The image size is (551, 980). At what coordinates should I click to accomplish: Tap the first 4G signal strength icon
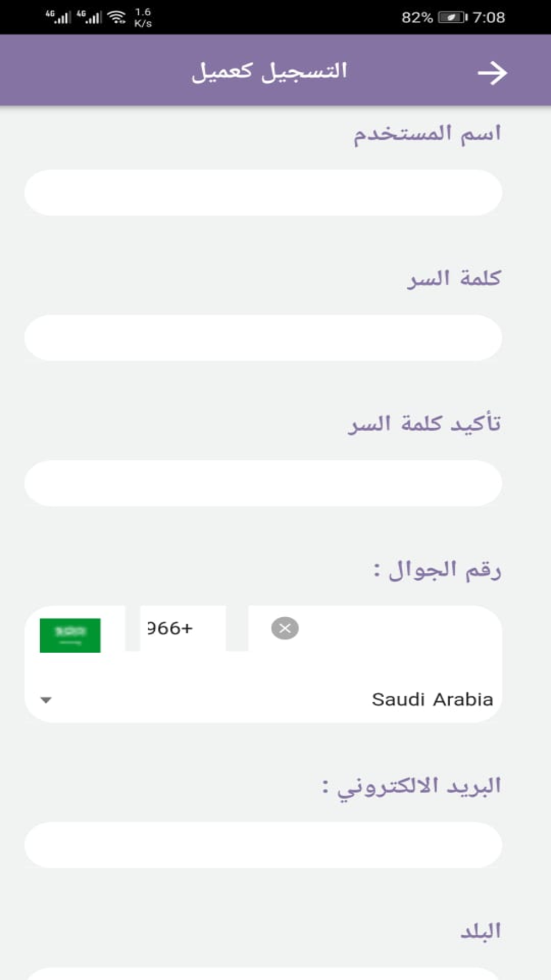[x=58, y=17]
